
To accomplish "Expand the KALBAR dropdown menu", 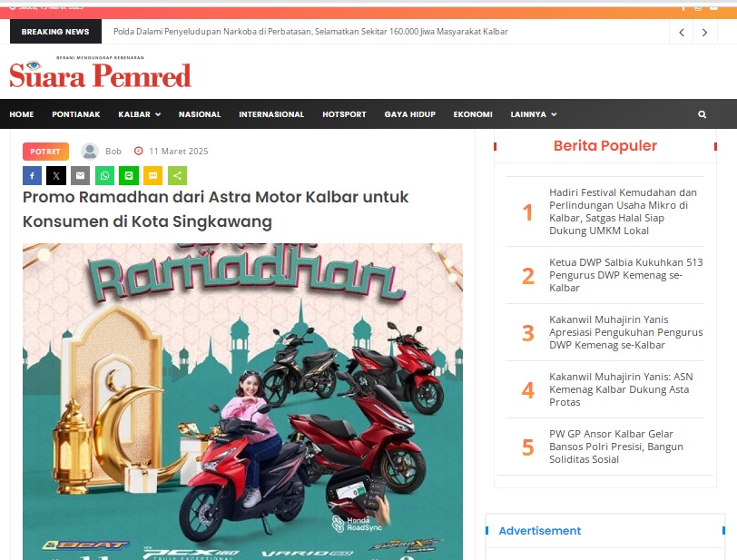I will tap(140, 114).
